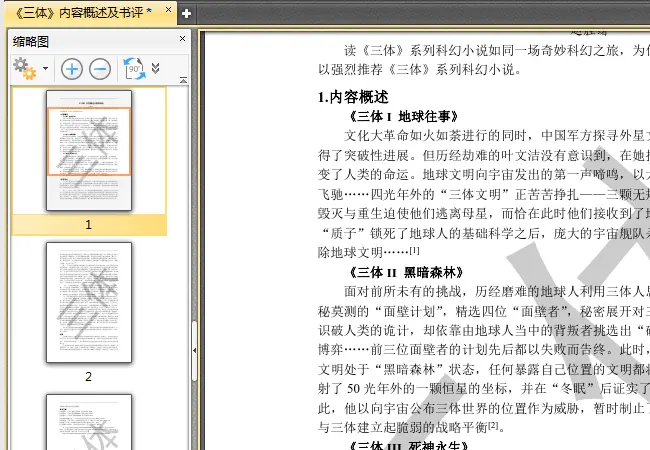
Task: Click the heading 《三体 III 死神永生》
Action: coord(408,445)
